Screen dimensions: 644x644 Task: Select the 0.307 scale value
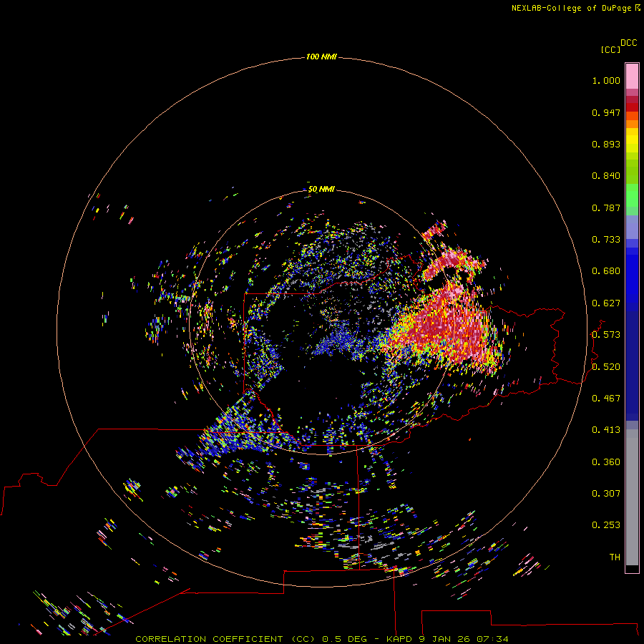(606, 494)
